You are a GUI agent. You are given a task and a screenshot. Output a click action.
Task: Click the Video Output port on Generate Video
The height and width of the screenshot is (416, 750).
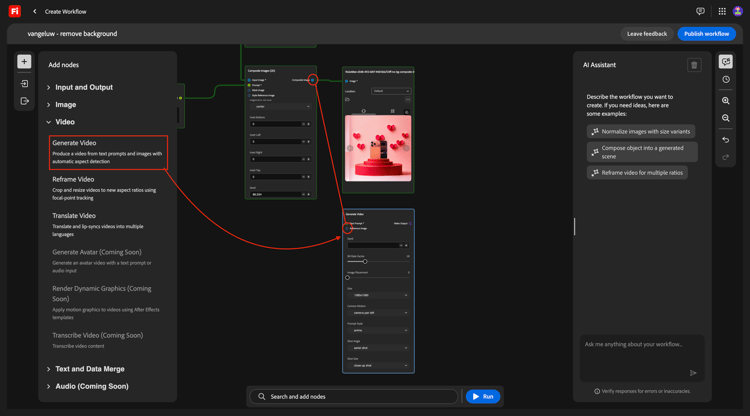click(410, 223)
